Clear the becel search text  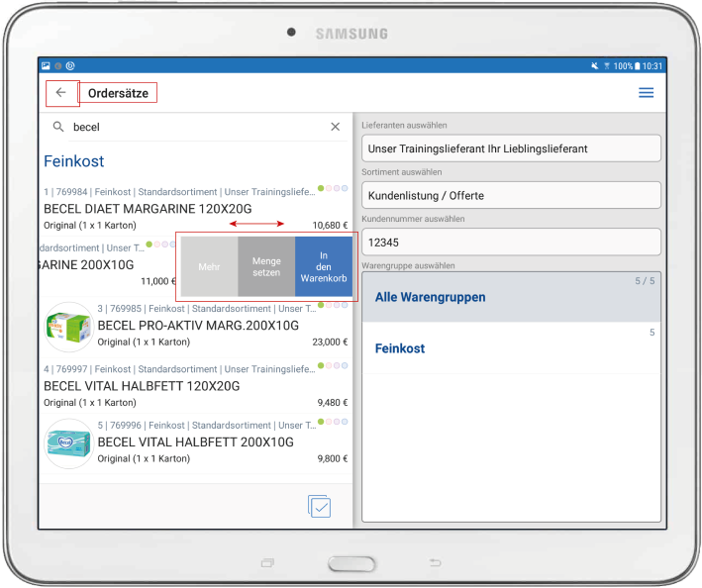(335, 127)
